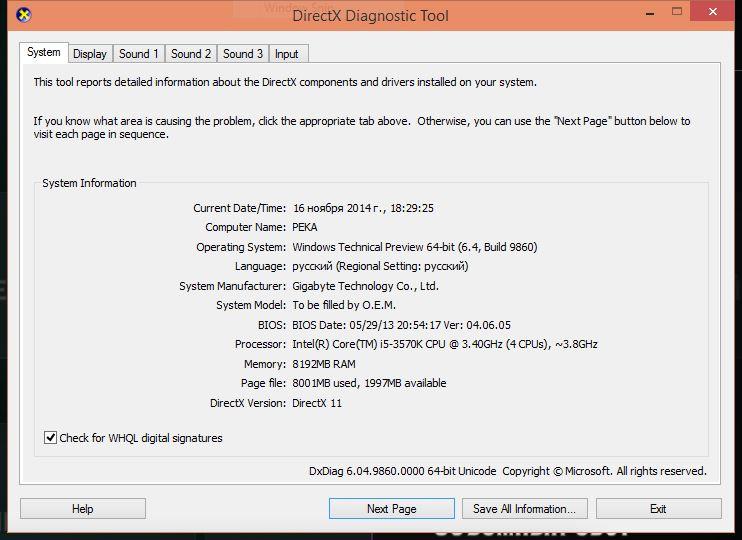Click the System Information group label
This screenshot has width=742, height=540.
tap(89, 183)
